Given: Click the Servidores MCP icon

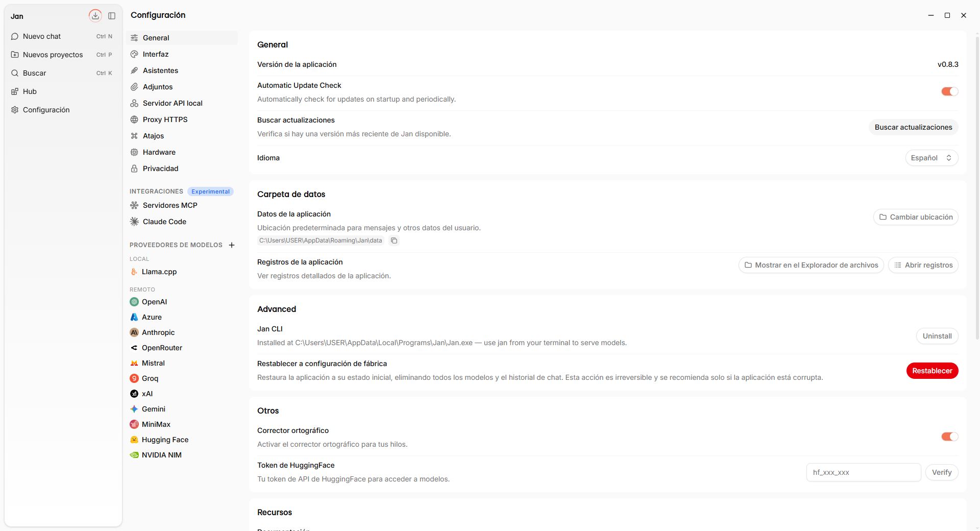Looking at the screenshot, I should (134, 205).
